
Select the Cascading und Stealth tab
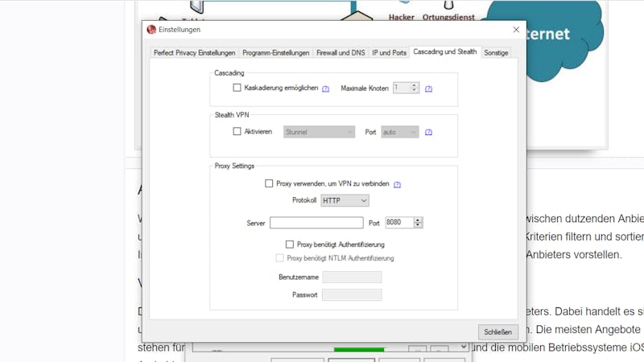pyautogui.click(x=445, y=51)
